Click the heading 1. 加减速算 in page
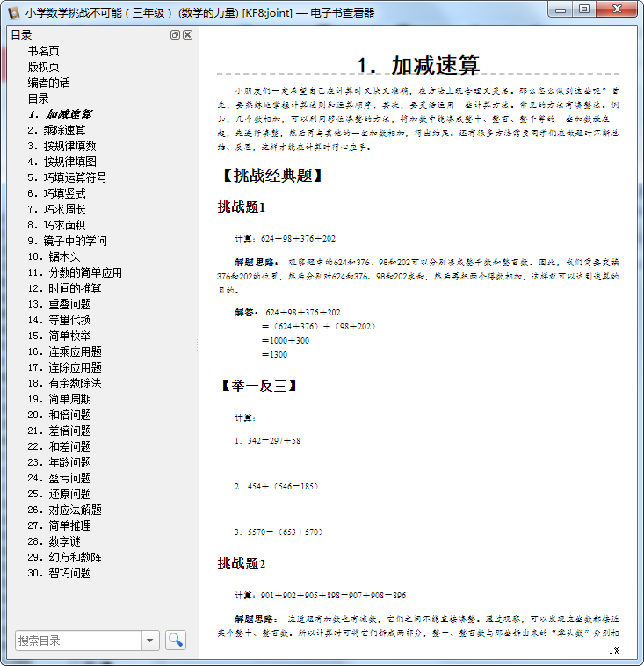The width and height of the screenshot is (644, 666). pyautogui.click(x=418, y=65)
